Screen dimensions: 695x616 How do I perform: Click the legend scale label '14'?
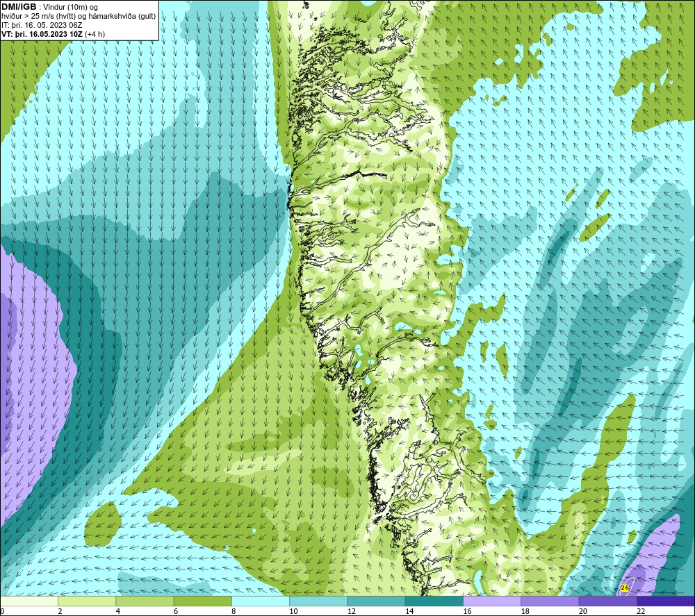[409, 611]
